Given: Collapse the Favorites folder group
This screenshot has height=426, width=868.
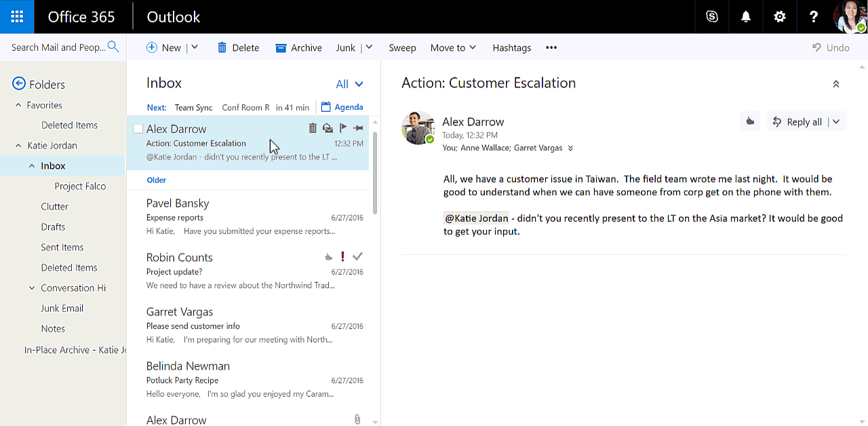Looking at the screenshot, I should pyautogui.click(x=18, y=105).
